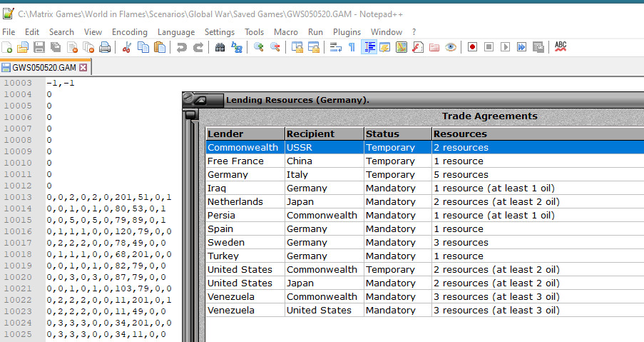644x342 pixels.
Task: Open the View menu
Action: (93, 32)
